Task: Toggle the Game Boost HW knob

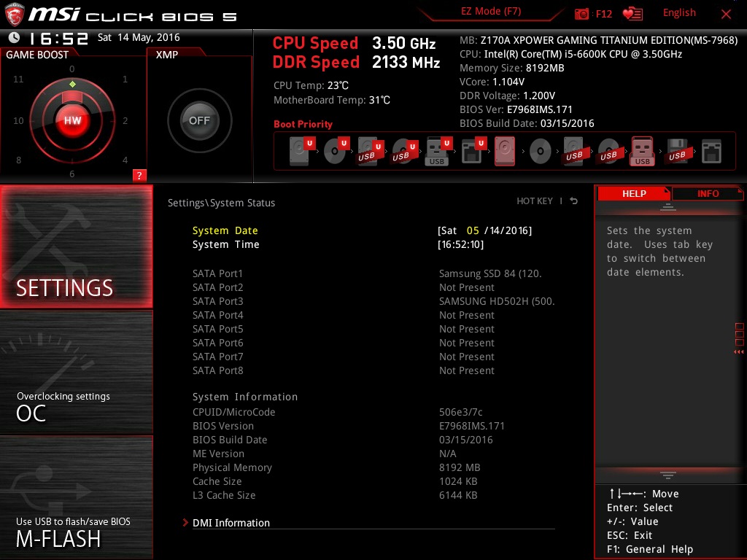Action: point(72,120)
